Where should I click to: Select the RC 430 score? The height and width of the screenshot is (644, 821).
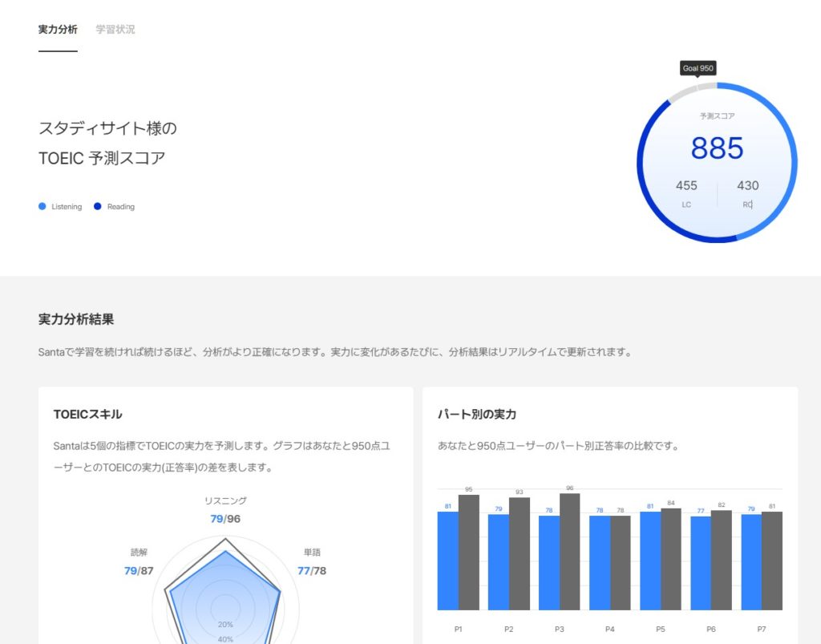pos(748,185)
